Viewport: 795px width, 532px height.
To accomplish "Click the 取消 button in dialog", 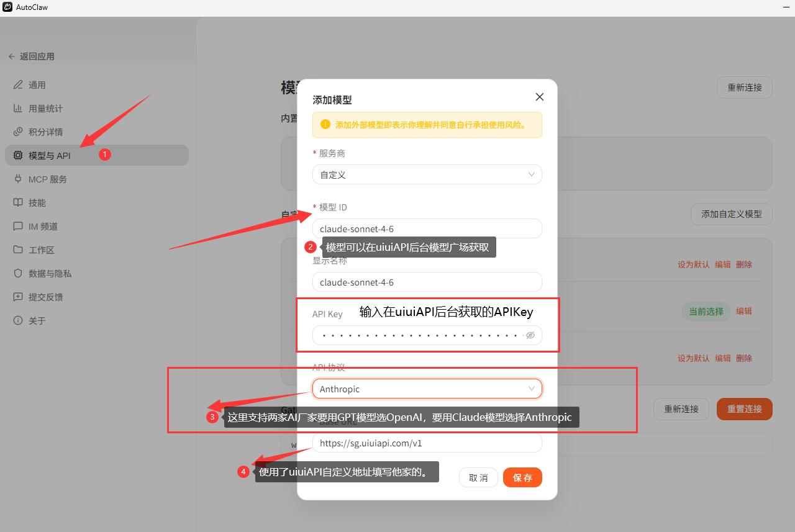I will (x=478, y=477).
